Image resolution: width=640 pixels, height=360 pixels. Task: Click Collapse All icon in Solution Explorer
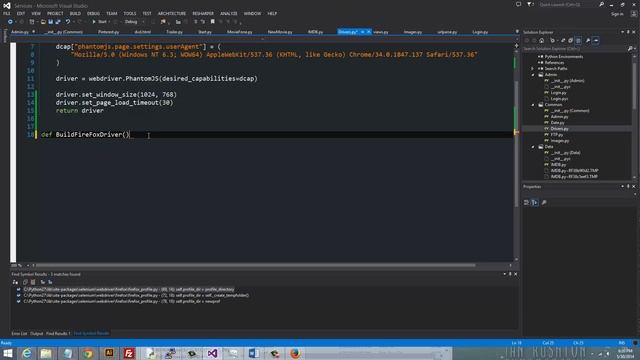571,40
